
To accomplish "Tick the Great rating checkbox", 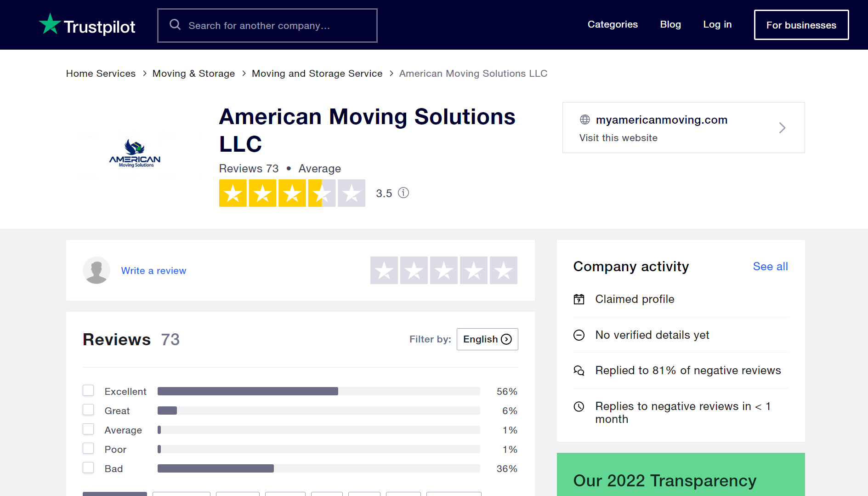I will (88, 410).
